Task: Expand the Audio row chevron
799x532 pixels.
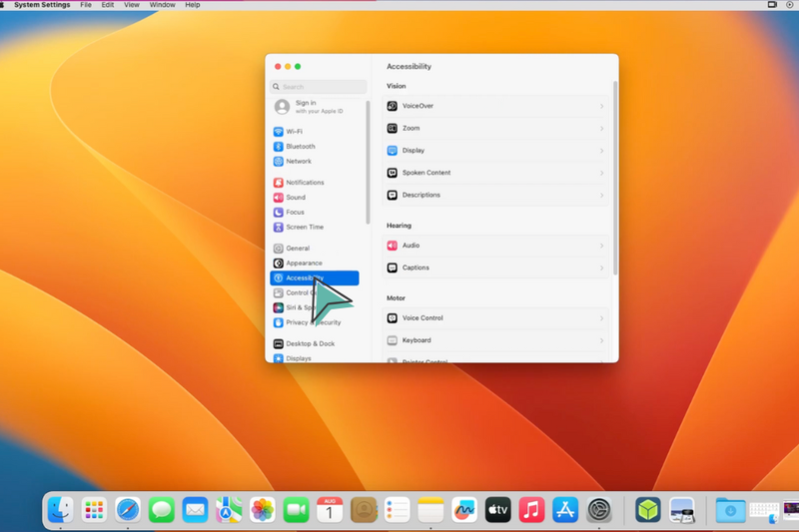Action: pos(602,246)
